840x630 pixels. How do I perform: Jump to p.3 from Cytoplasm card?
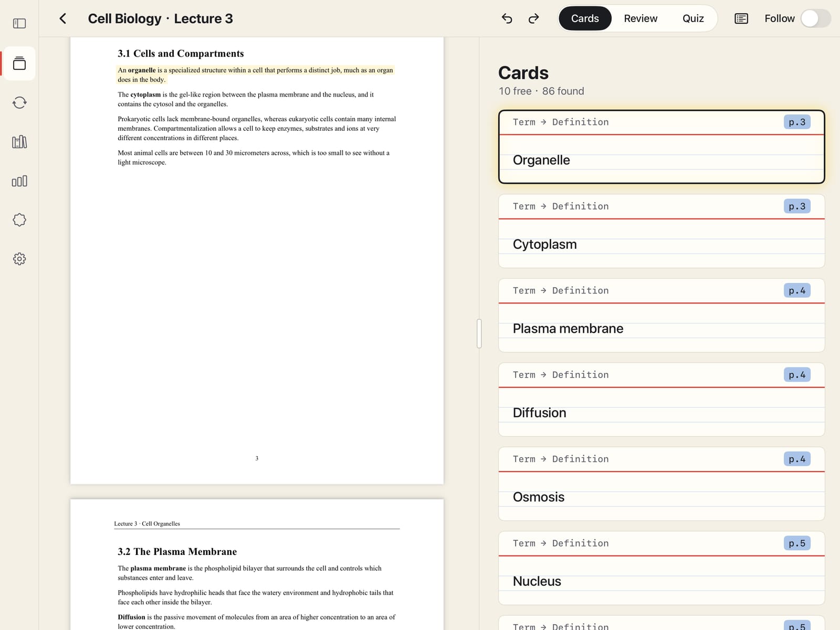[797, 206]
